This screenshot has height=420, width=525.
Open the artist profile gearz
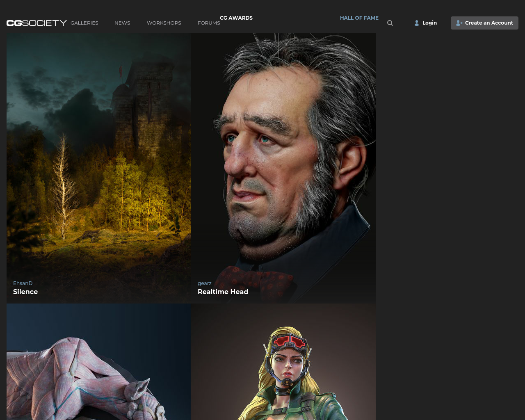(205, 283)
